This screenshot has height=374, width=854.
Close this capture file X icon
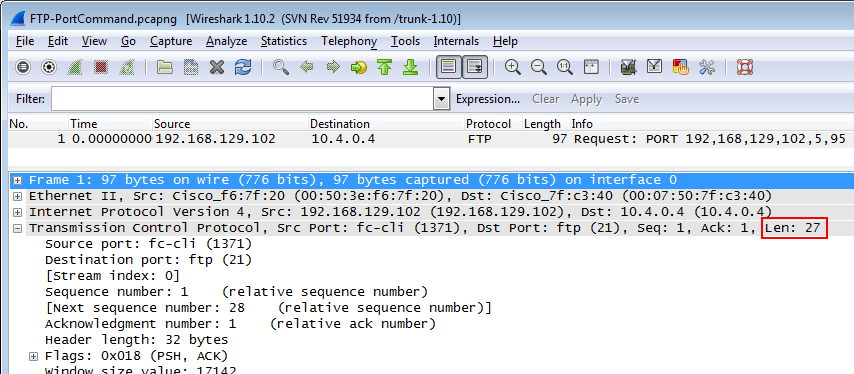(217, 68)
